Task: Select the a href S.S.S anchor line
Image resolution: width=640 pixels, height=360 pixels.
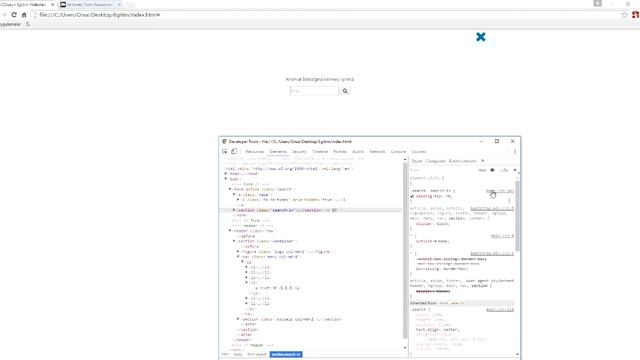Action: click(278, 288)
